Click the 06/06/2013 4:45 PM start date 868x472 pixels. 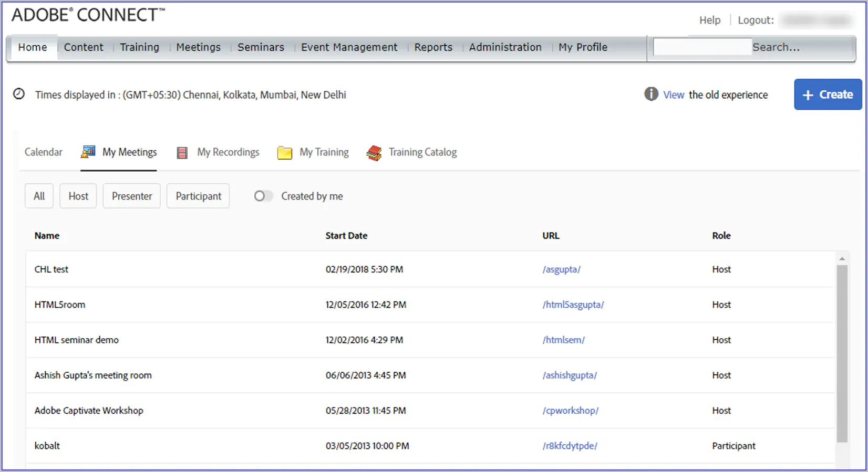click(366, 375)
